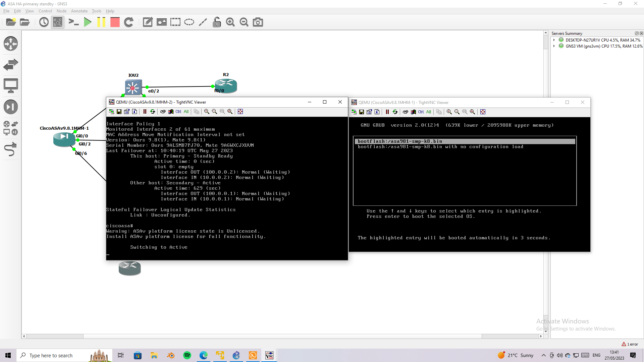This screenshot has width=644, height=362.
Task: Expand the GNS3 VM server entry
Action: 554,46
